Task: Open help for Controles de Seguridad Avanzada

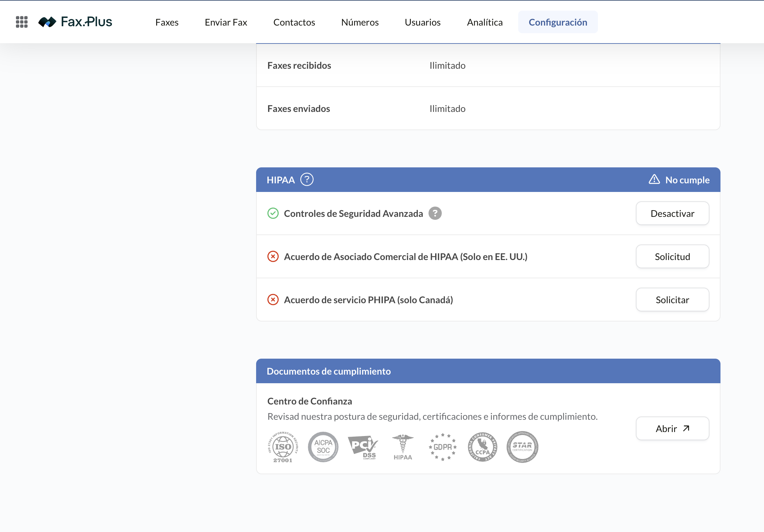Action: 435,214
